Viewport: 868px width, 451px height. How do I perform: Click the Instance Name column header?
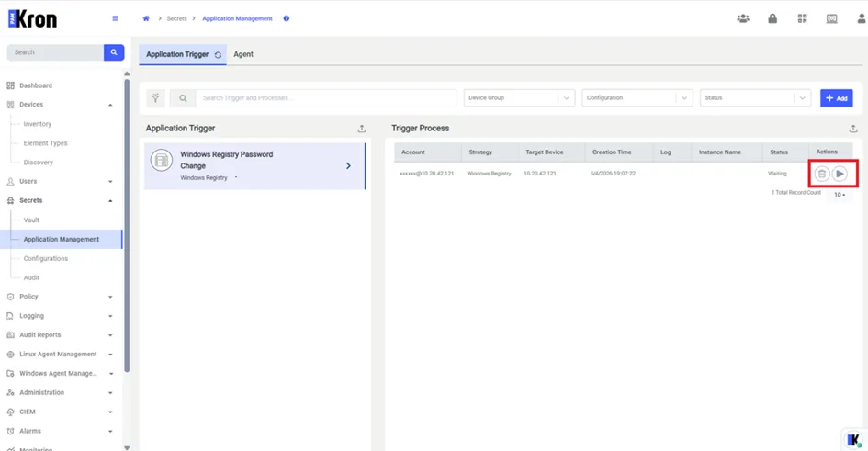(x=719, y=152)
